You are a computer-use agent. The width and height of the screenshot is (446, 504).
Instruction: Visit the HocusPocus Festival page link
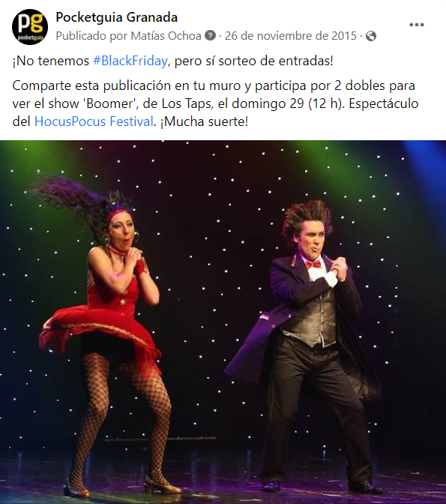[x=94, y=121]
